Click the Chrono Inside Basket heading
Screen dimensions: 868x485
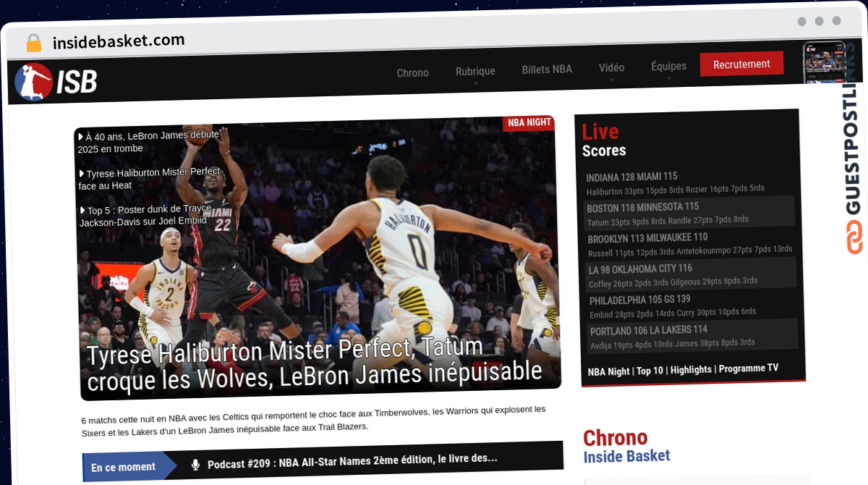click(626, 446)
